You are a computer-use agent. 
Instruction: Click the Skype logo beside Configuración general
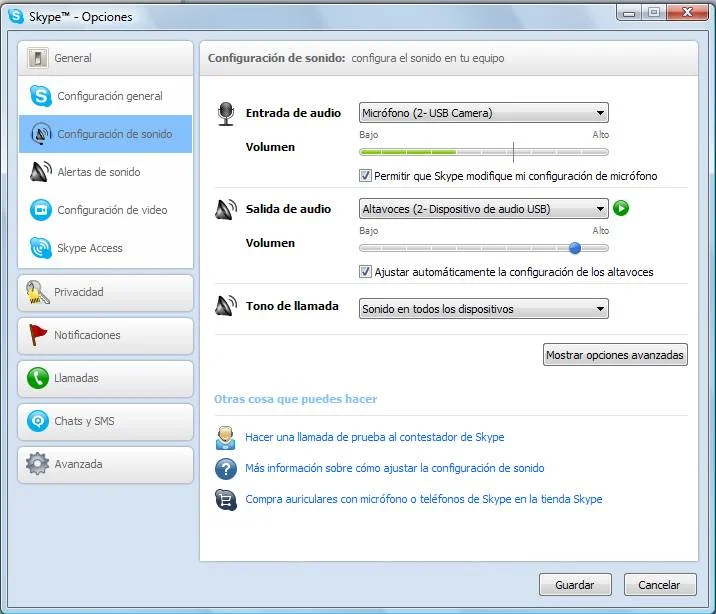pyautogui.click(x=41, y=96)
